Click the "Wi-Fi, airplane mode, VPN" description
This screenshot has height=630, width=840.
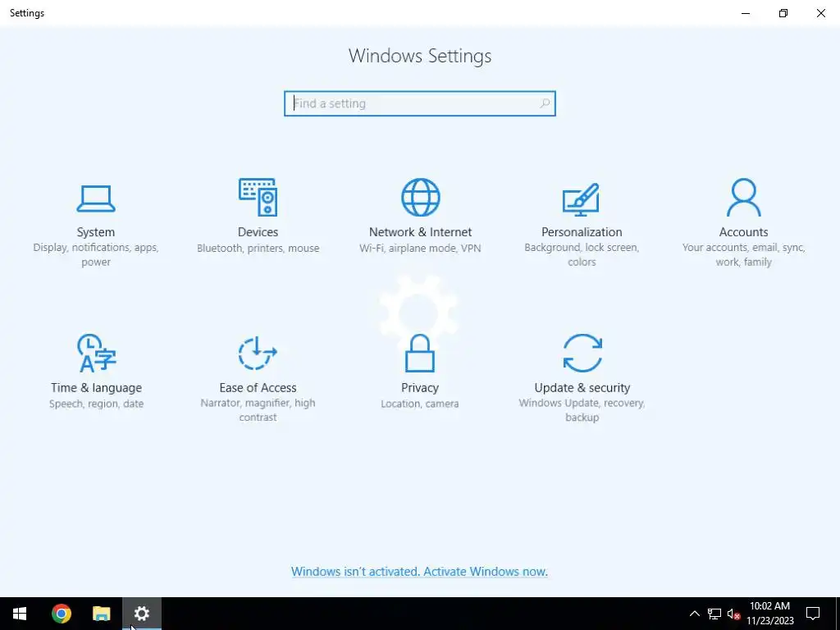click(x=420, y=248)
